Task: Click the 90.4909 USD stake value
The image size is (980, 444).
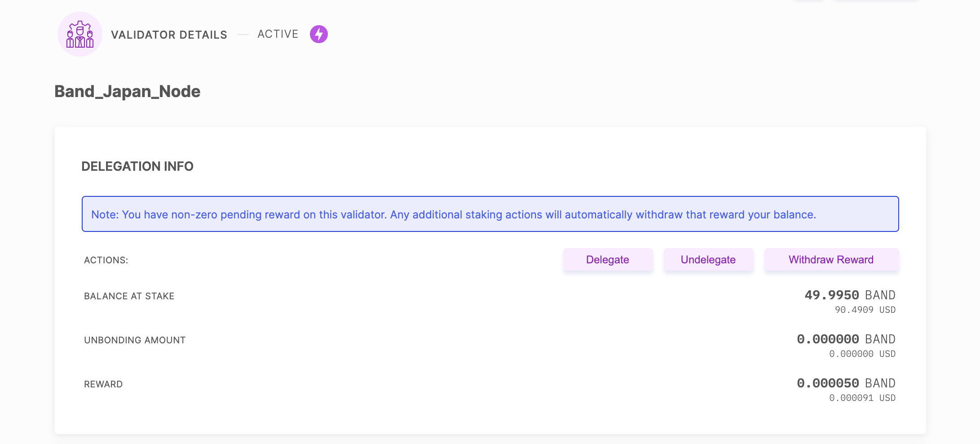Action: pos(865,310)
